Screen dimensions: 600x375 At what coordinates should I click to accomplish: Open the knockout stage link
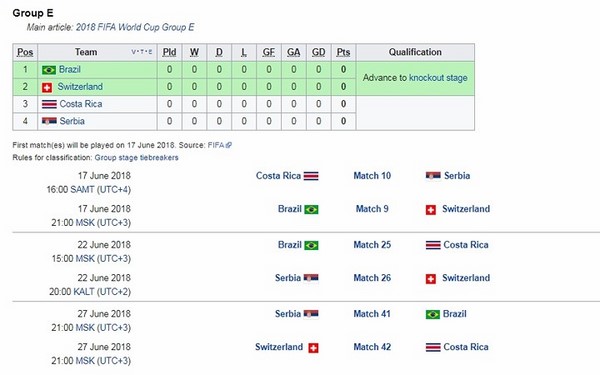tap(438, 78)
